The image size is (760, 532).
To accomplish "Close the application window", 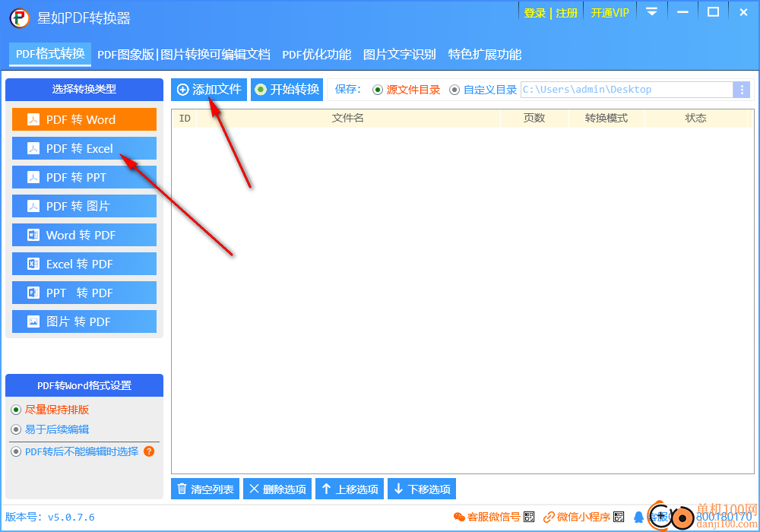I will pos(743,12).
